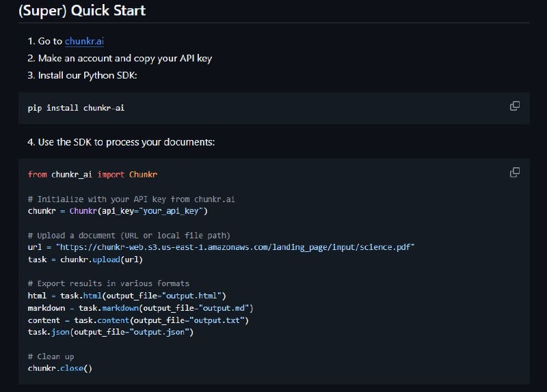The height and width of the screenshot is (392, 547).
Task: Open the chunkr.ai link
Action: tap(84, 41)
